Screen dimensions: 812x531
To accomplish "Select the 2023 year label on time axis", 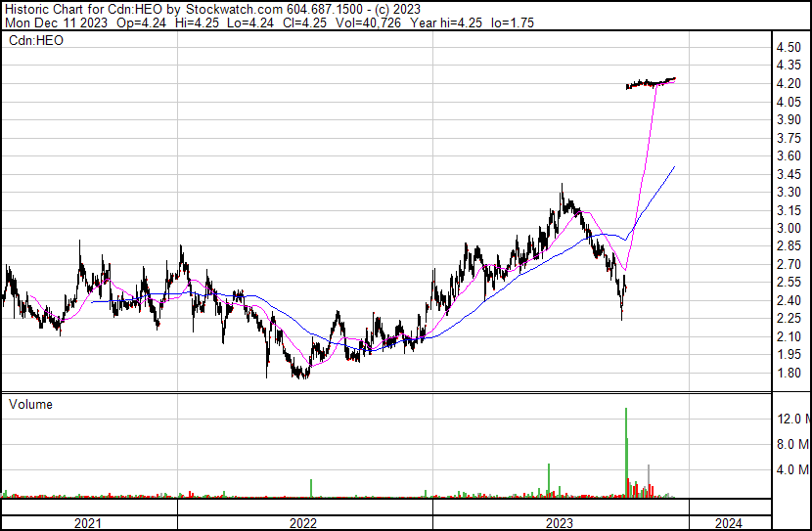I will tap(559, 523).
